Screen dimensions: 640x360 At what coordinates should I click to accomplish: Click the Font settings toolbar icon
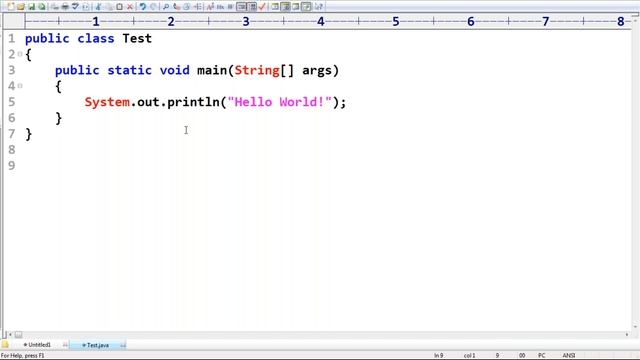[210, 7]
